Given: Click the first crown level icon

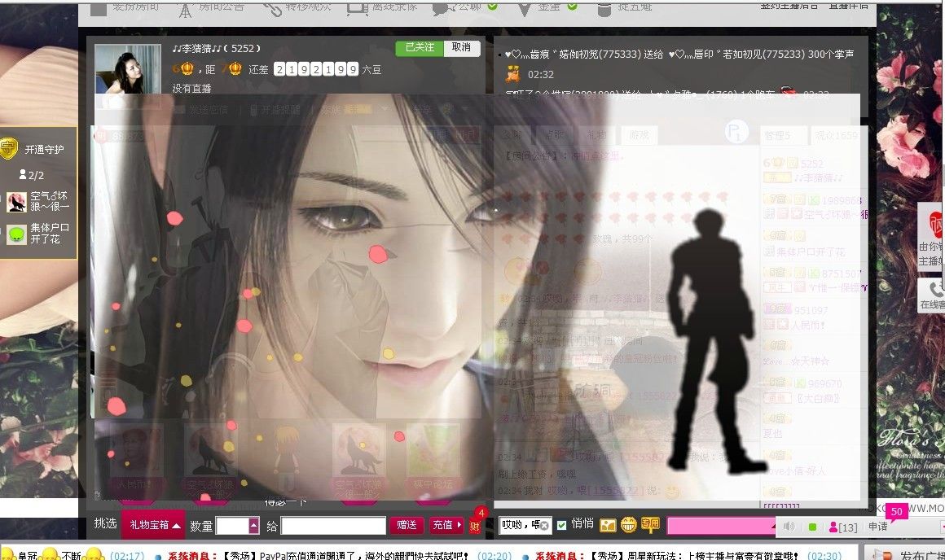Looking at the screenshot, I should (x=187, y=69).
